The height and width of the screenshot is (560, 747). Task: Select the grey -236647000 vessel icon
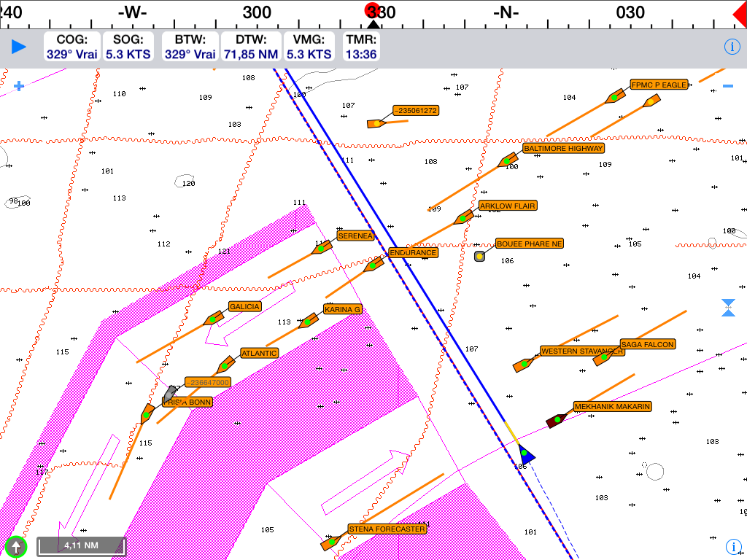[170, 394]
